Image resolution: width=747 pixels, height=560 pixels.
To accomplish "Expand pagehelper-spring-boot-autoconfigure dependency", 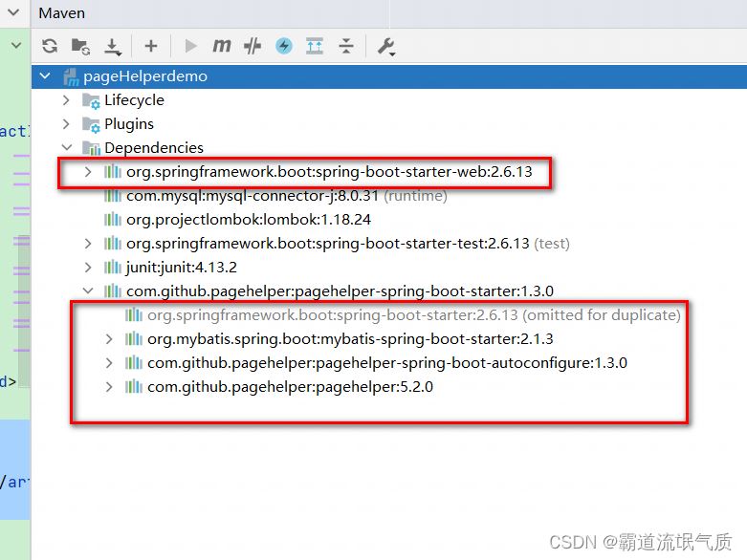I will (x=109, y=362).
